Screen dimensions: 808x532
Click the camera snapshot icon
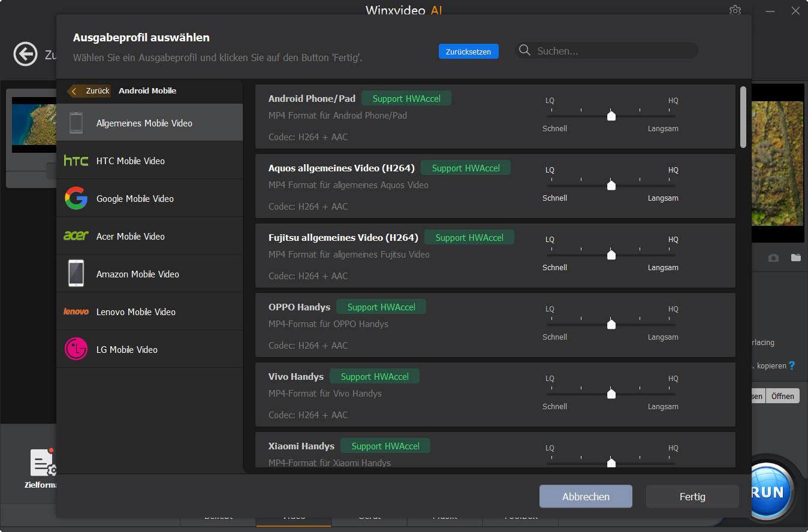pyautogui.click(x=774, y=258)
